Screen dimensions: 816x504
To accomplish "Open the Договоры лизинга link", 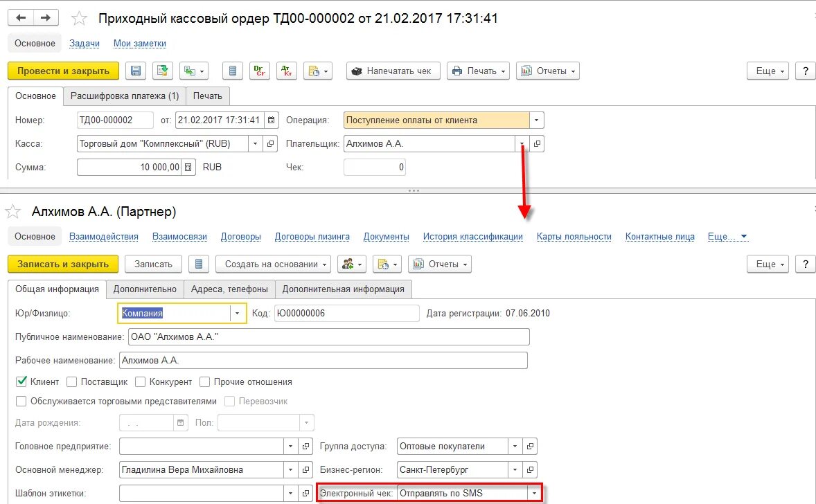I will click(x=312, y=237).
